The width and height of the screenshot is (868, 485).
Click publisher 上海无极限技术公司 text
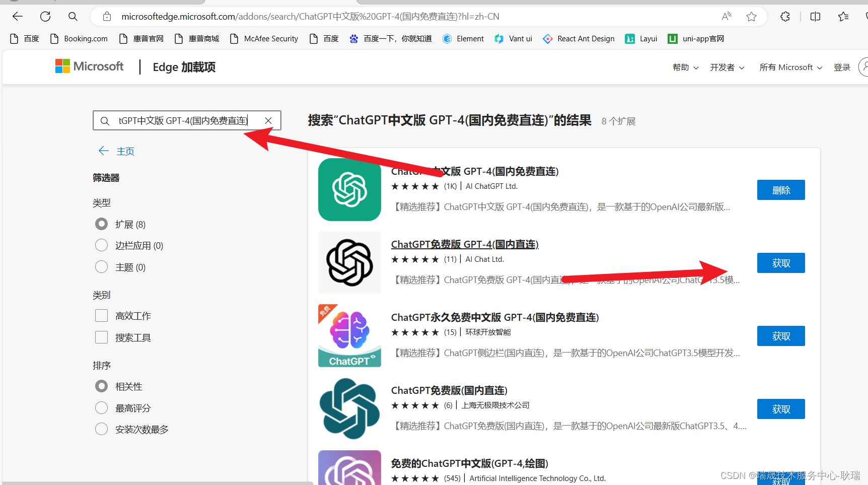point(495,405)
